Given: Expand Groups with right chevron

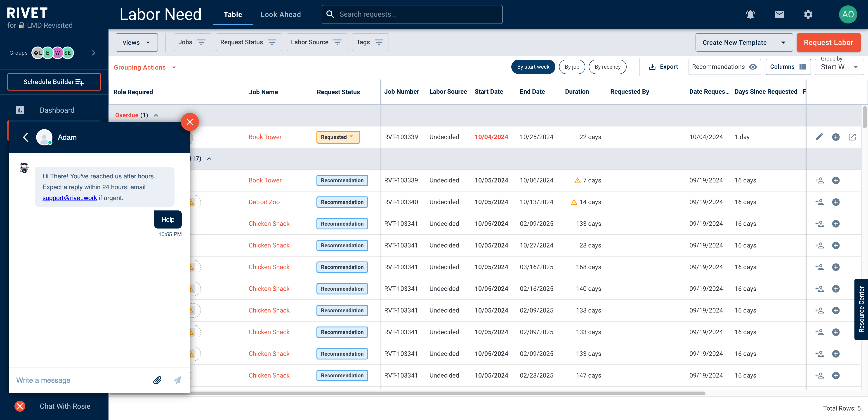Looking at the screenshot, I should [94, 53].
